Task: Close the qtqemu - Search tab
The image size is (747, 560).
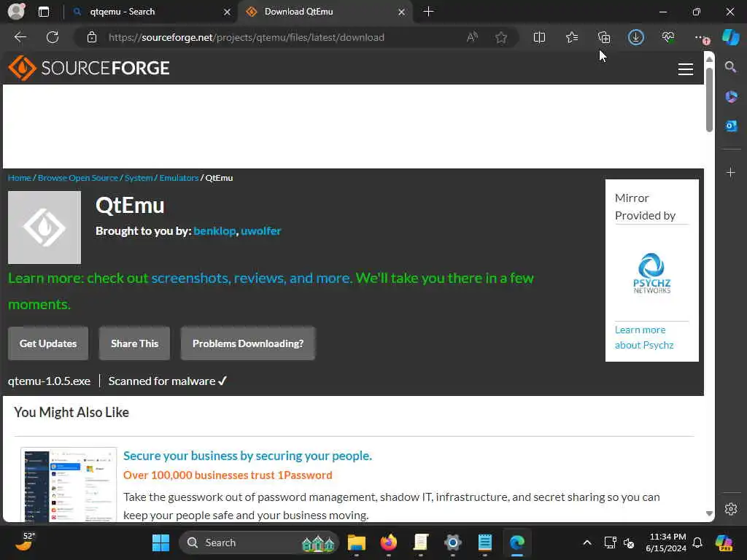Action: [228, 12]
